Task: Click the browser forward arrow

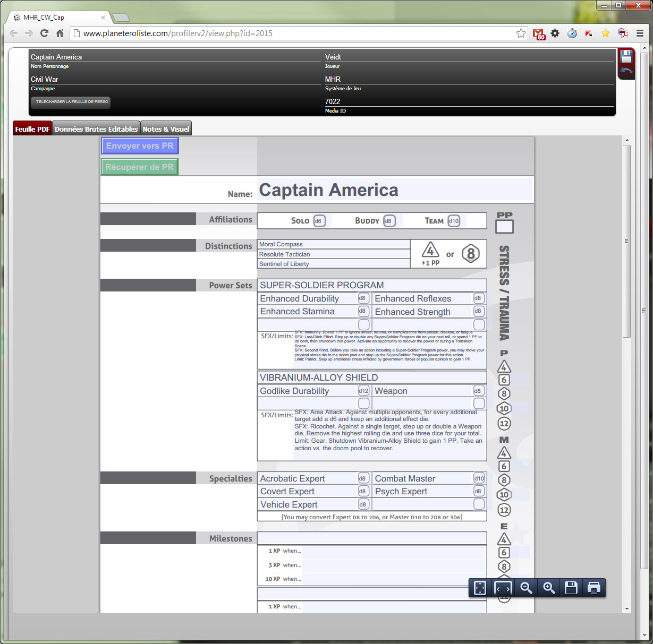Action: coord(29,33)
